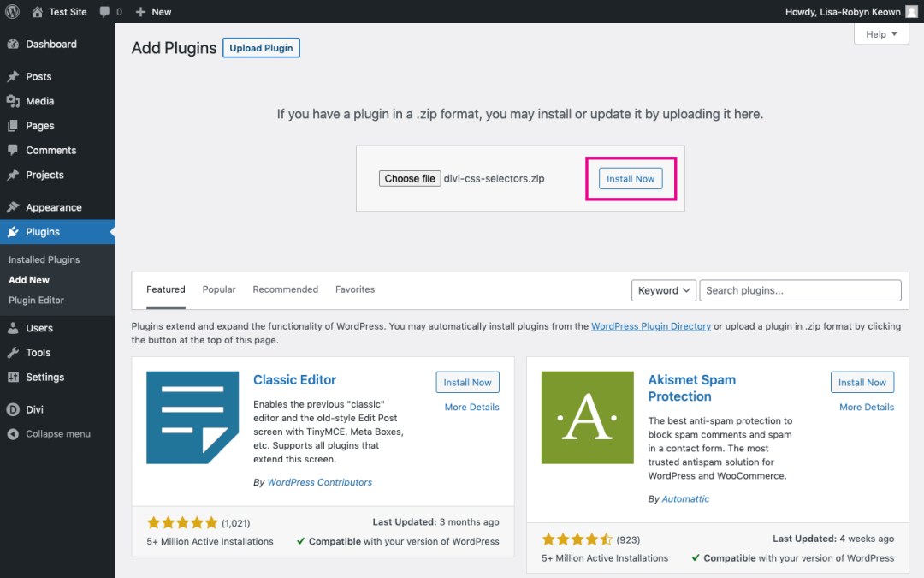Install the Akismet Spam Protection plugin

pos(862,382)
